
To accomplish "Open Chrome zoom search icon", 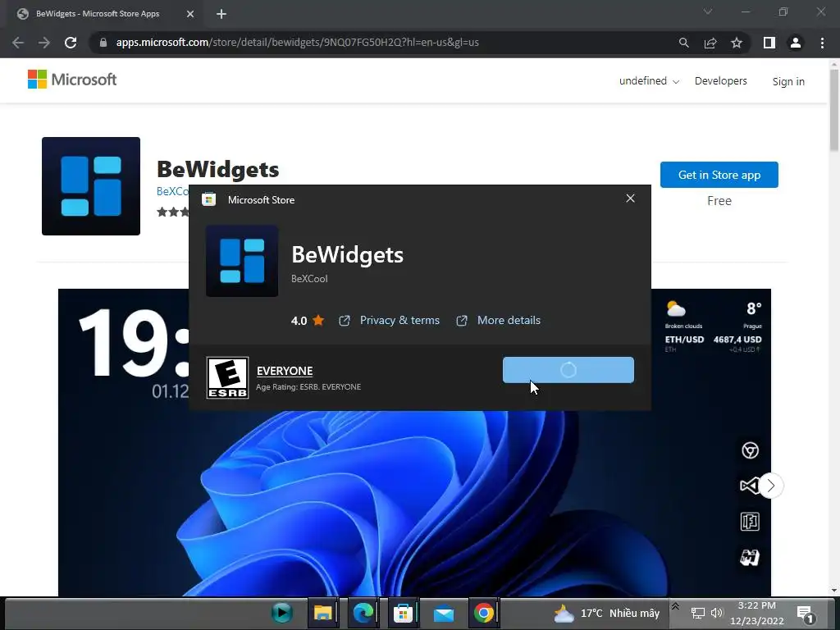I will click(x=683, y=43).
